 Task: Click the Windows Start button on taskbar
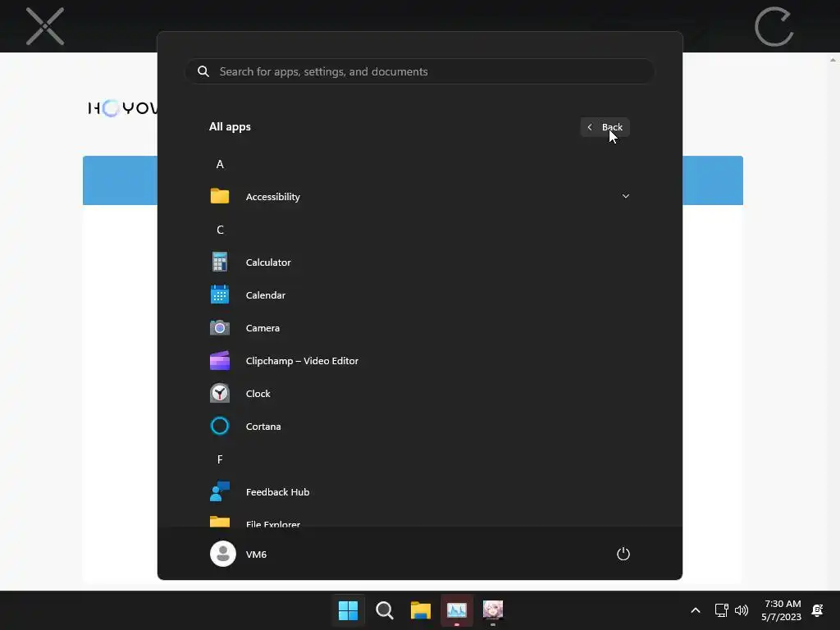(x=348, y=610)
